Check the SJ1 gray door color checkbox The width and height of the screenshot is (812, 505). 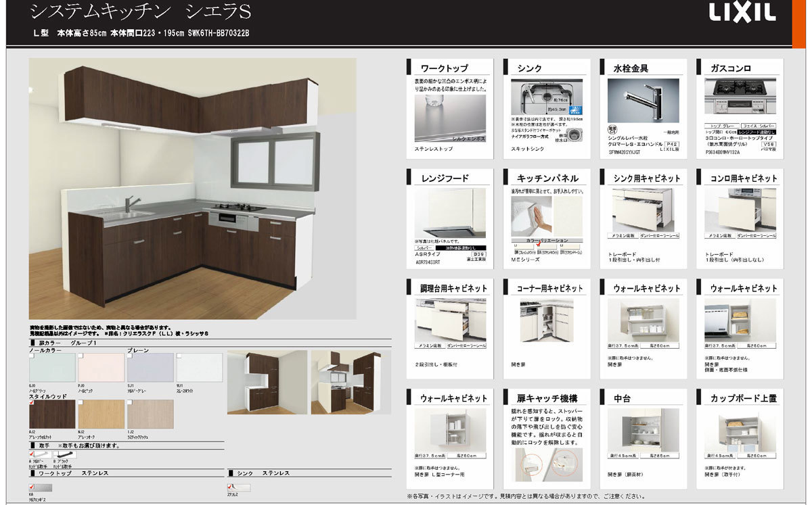[x=130, y=356]
